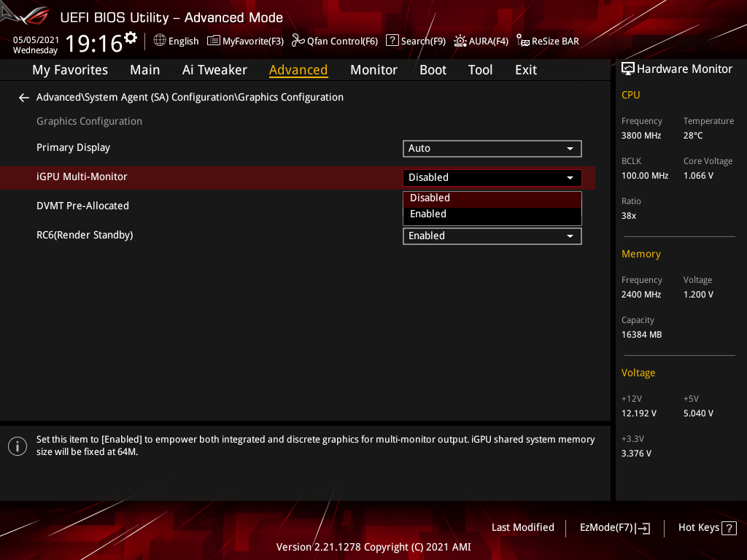Click the Version 2.21.1278 copyright text
Viewport: 747px width, 560px height.
point(373,547)
